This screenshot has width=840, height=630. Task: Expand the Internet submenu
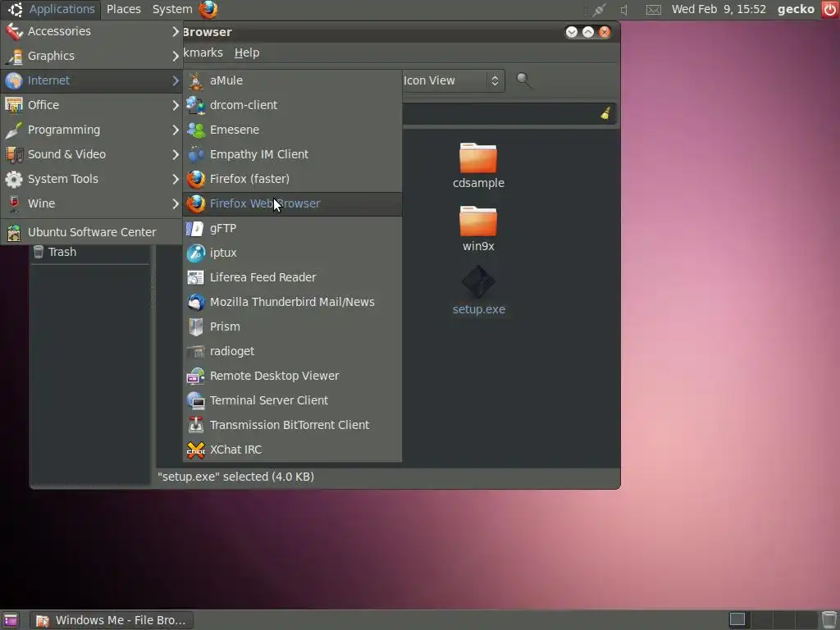(x=92, y=80)
